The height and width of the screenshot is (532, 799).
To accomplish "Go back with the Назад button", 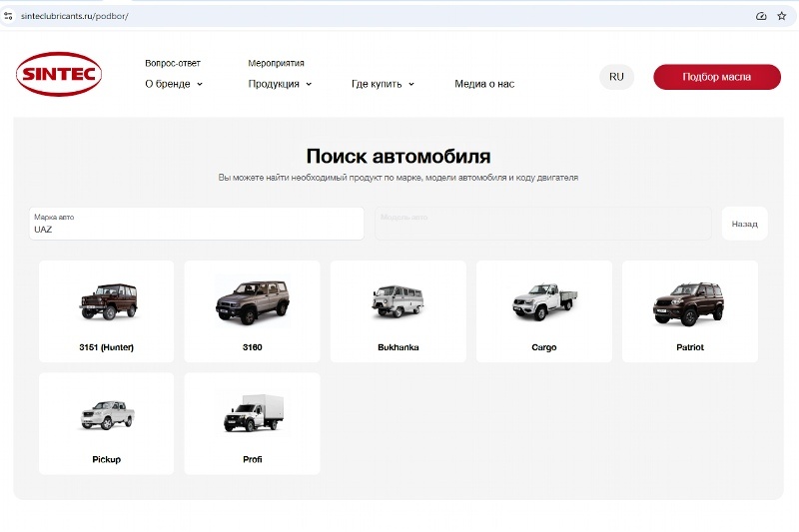I will 744,224.
